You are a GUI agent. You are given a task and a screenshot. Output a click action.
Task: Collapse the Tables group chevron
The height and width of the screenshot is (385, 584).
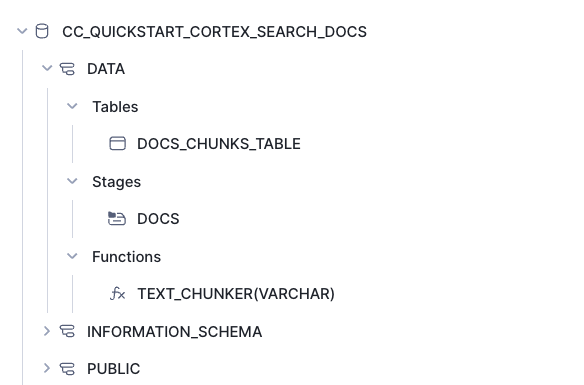(72, 106)
